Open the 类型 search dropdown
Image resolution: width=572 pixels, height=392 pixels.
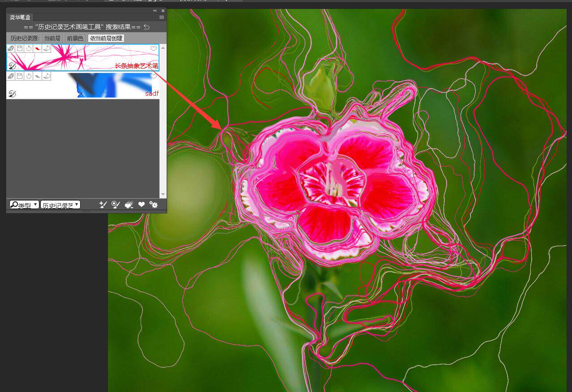[x=24, y=205]
